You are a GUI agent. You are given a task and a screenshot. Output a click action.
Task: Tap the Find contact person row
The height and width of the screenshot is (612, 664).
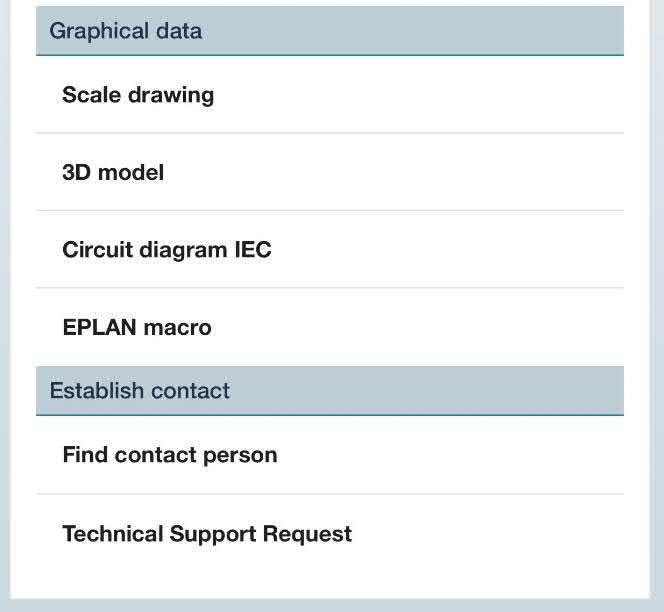(x=330, y=455)
